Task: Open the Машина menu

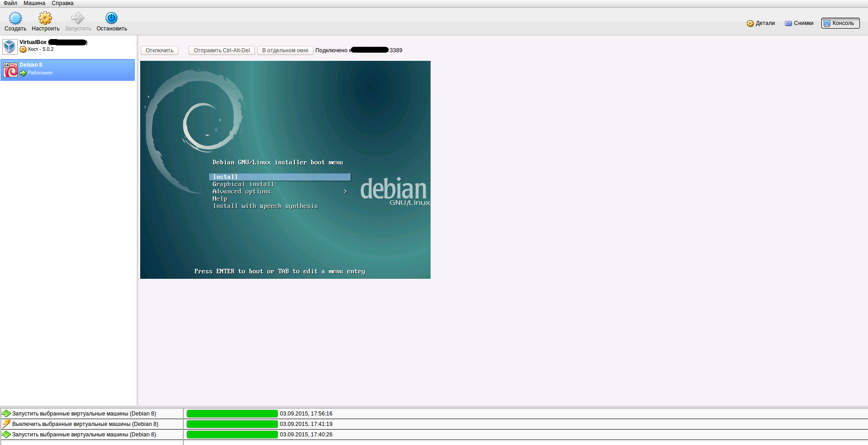Action: coord(34,3)
